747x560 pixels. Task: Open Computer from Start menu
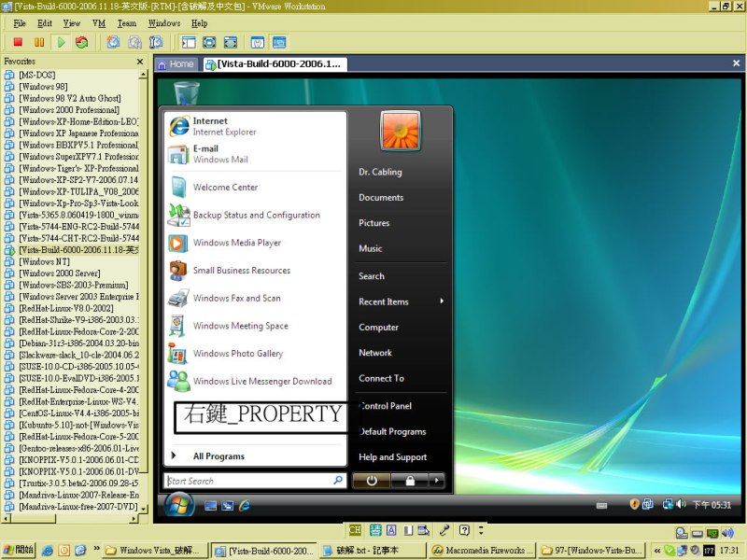[x=379, y=328]
